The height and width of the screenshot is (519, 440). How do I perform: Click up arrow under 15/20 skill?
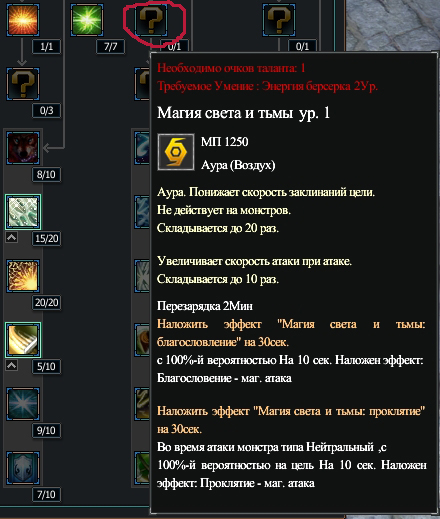pyautogui.click(x=12, y=237)
